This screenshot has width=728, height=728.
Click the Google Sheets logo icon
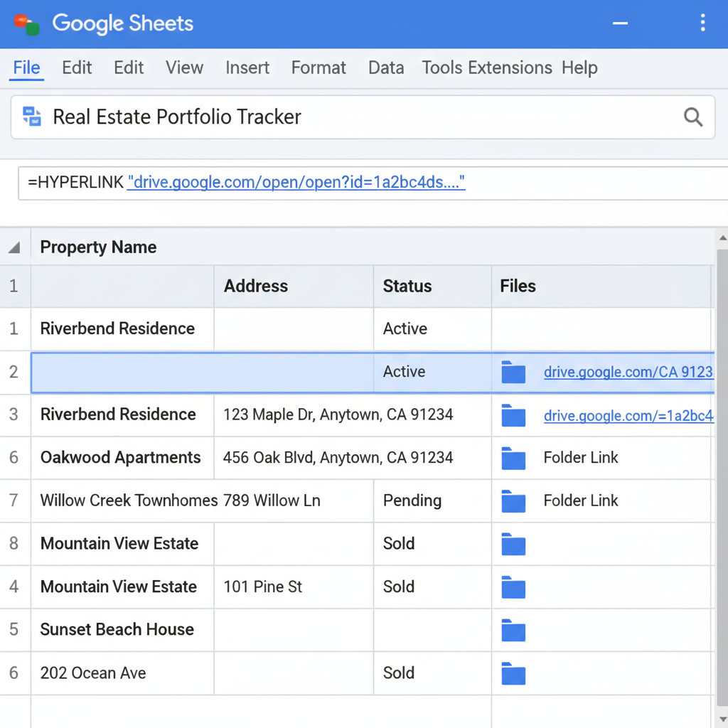[x=26, y=23]
